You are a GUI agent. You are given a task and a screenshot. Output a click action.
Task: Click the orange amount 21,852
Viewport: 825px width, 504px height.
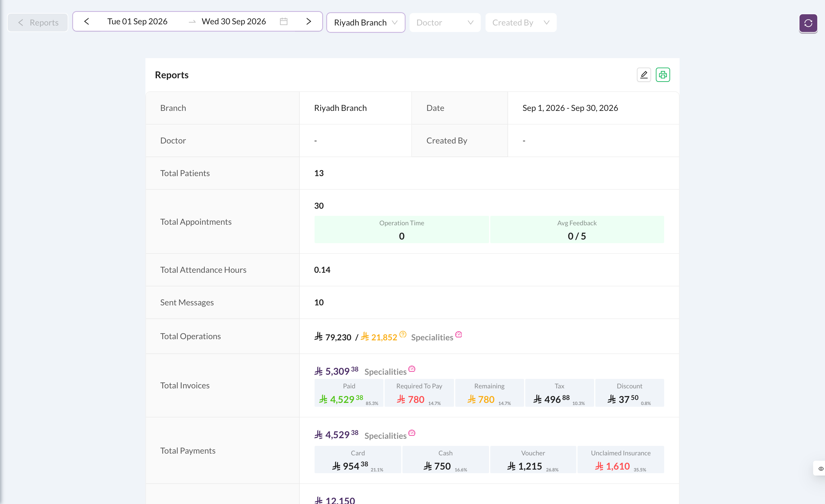point(379,337)
